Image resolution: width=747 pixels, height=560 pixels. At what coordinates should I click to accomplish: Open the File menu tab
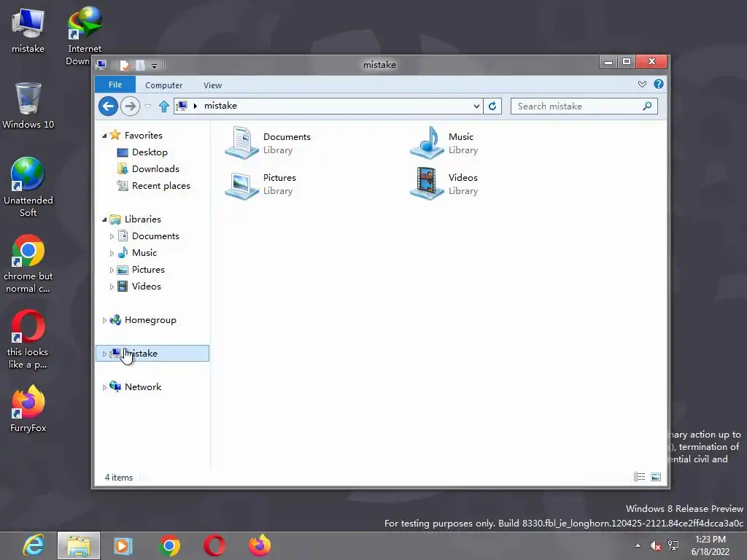click(x=115, y=85)
